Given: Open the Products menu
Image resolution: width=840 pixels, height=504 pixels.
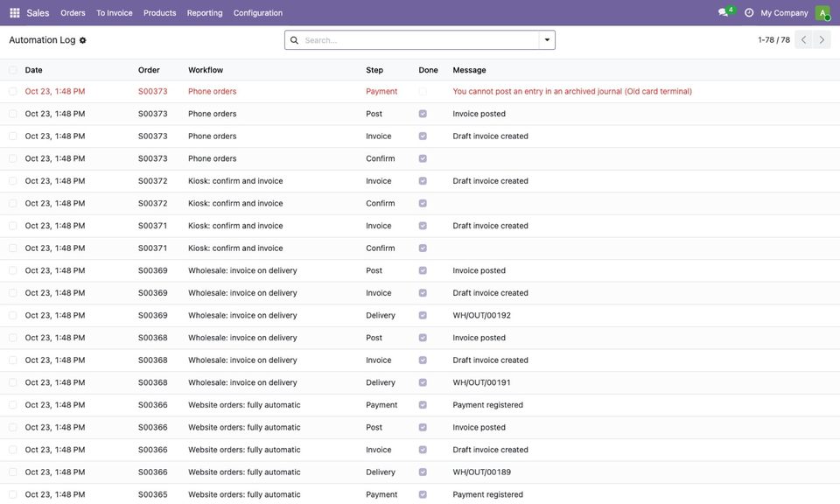Looking at the screenshot, I should [159, 13].
